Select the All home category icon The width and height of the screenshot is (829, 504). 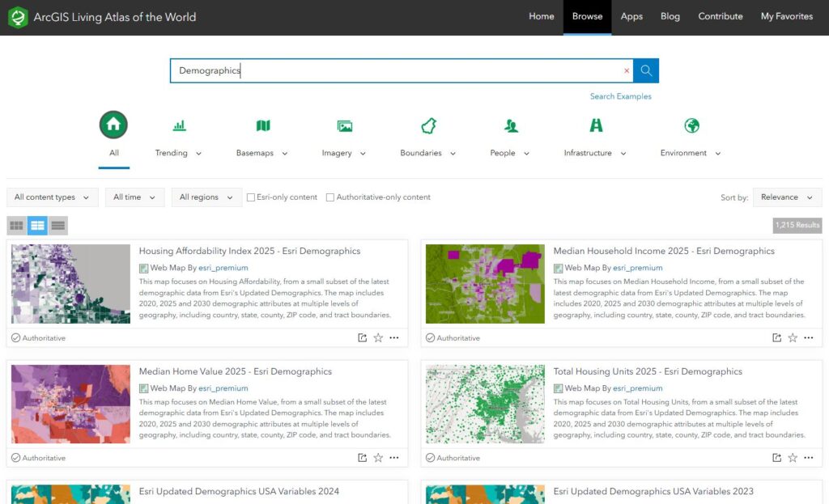point(113,125)
